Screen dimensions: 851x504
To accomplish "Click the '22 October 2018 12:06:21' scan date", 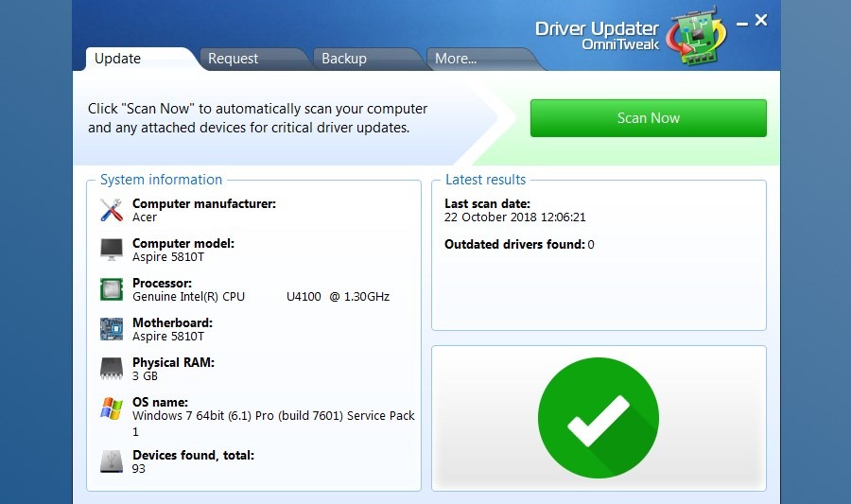I will click(x=515, y=217).
